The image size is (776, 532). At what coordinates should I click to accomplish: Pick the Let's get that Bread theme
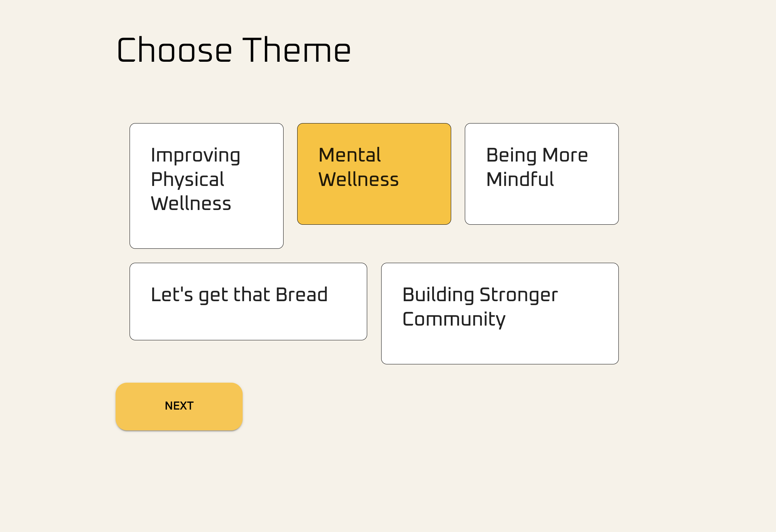[x=248, y=302]
